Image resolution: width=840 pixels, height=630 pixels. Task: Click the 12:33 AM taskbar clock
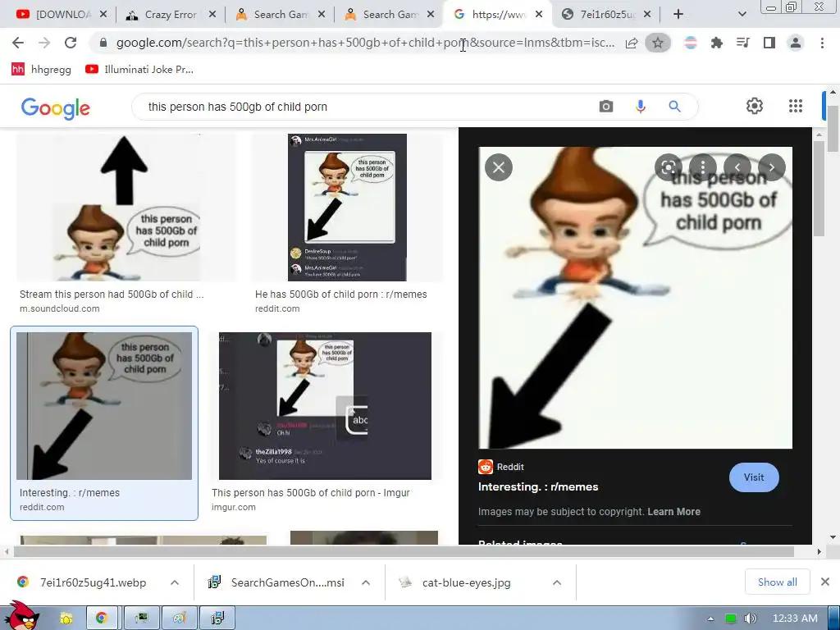795,619
